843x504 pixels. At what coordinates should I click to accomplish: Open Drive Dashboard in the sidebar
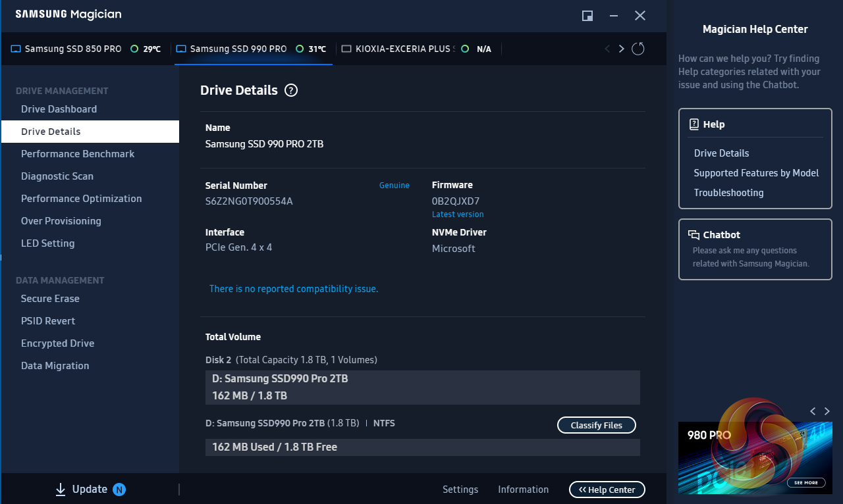point(59,109)
